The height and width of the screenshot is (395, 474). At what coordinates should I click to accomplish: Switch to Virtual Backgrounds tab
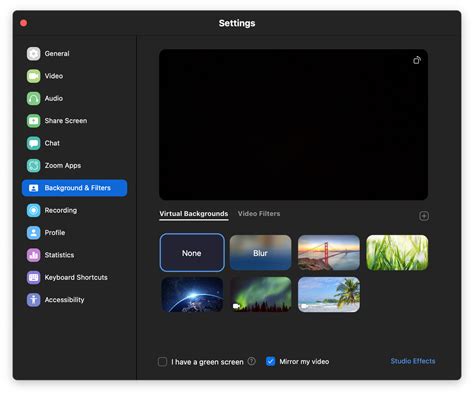[x=194, y=214]
